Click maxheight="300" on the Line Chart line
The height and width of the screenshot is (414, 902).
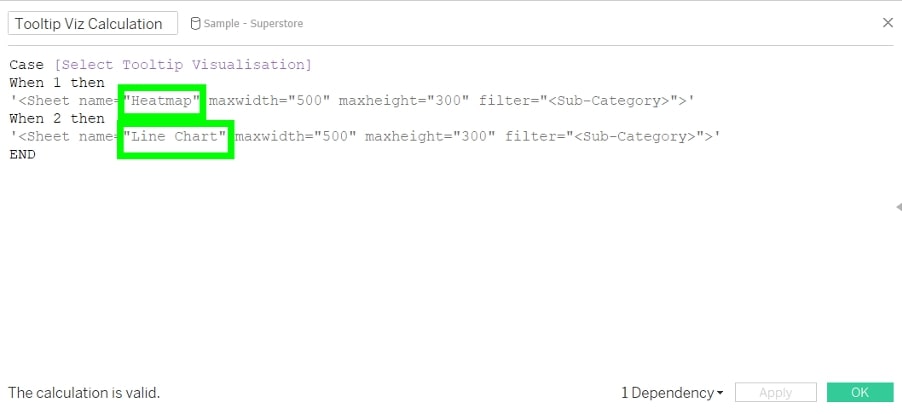(x=430, y=136)
